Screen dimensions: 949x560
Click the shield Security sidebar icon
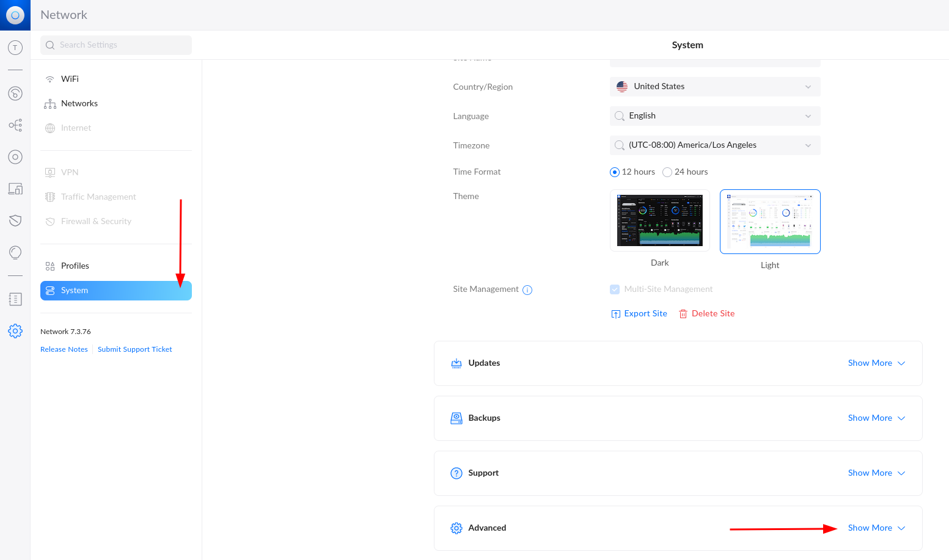15,220
